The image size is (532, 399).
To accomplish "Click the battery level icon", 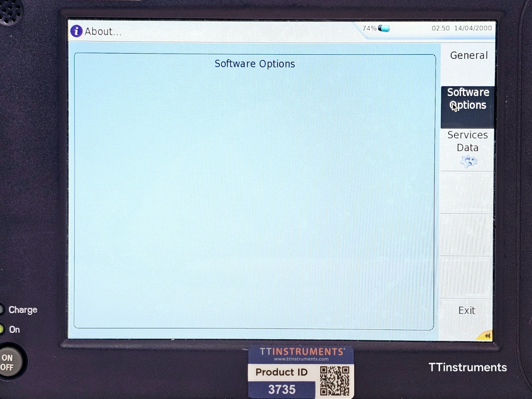I will (x=384, y=28).
